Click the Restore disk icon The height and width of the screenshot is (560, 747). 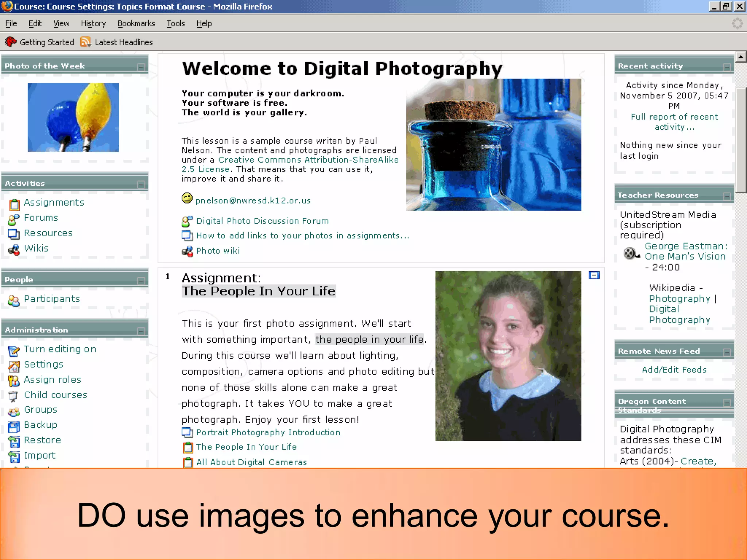(14, 442)
